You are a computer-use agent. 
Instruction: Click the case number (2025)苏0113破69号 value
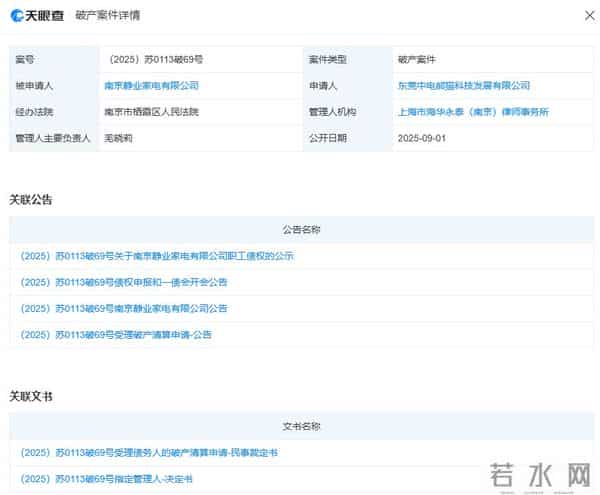point(153,60)
